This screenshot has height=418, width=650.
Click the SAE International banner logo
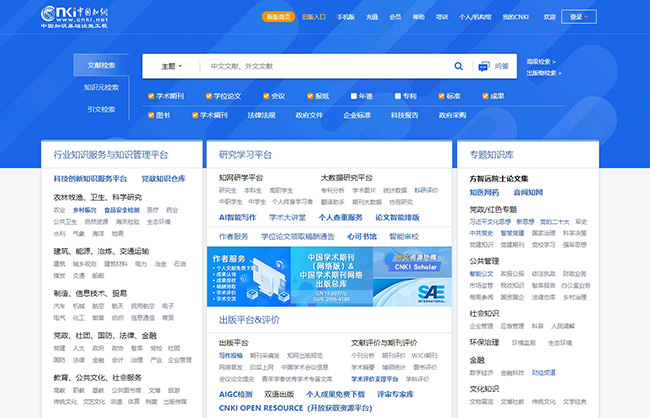click(431, 294)
